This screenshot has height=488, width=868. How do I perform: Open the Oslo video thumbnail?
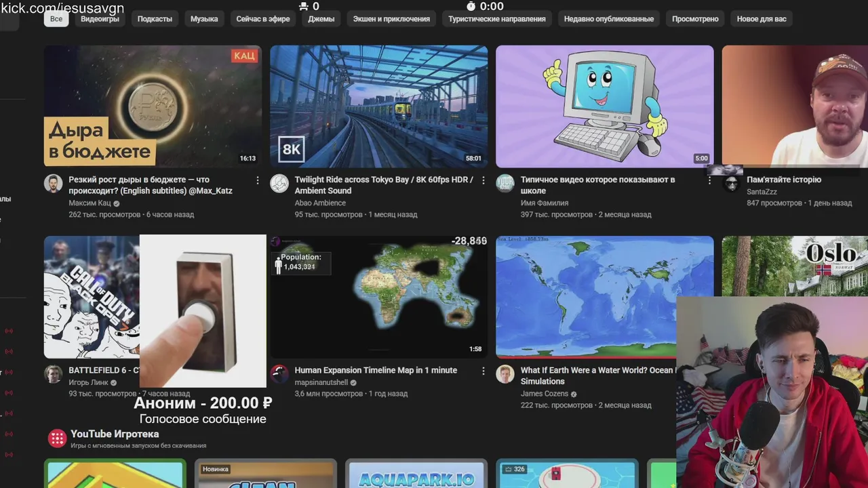(x=795, y=266)
